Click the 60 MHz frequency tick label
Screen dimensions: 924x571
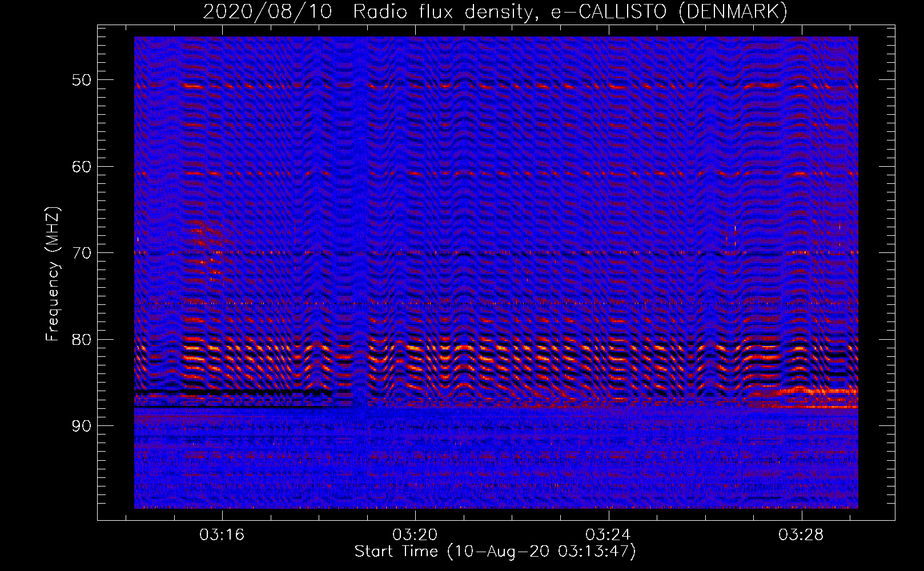[81, 167]
